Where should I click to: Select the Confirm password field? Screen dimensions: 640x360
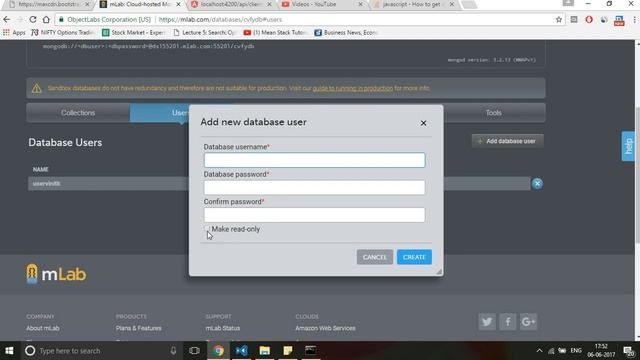click(314, 215)
